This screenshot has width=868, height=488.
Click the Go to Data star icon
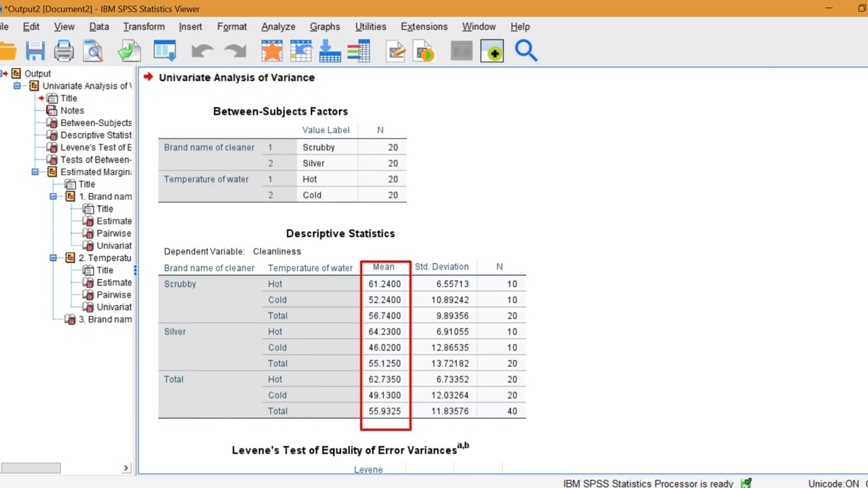click(271, 52)
